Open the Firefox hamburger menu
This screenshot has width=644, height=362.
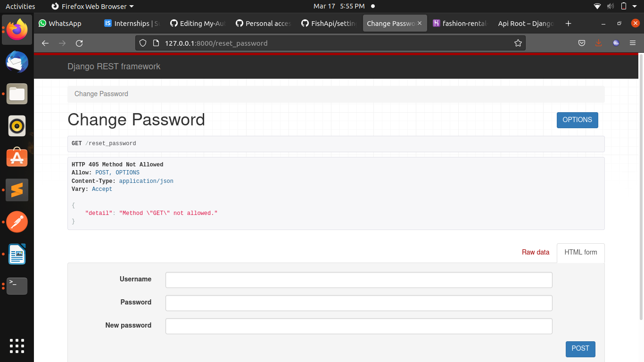pos(633,43)
